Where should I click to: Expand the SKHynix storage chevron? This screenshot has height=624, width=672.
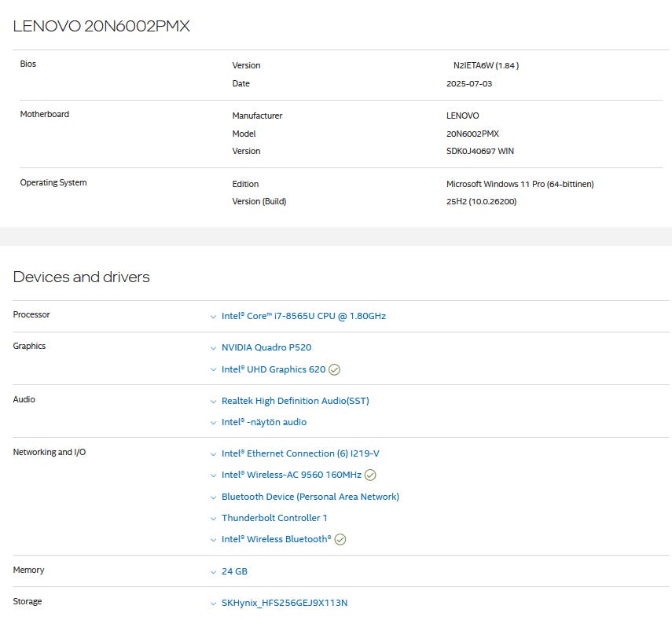[213, 604]
